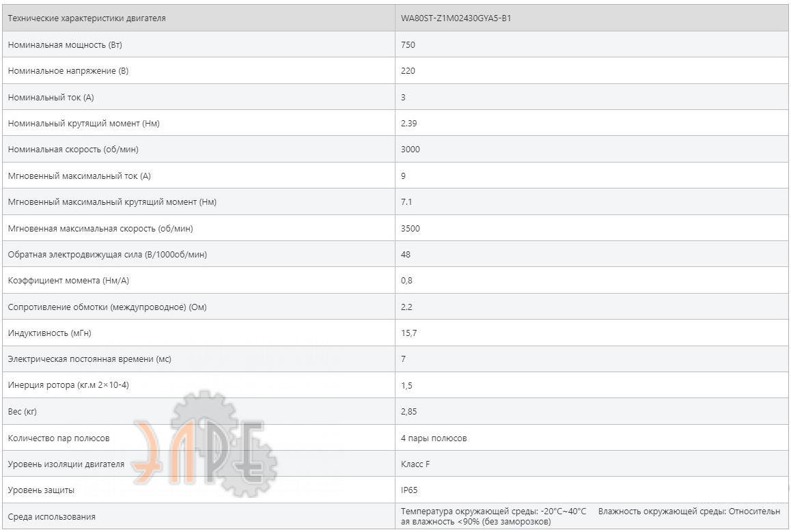Image resolution: width=791 pixels, height=532 pixels.
Task: Select the rated power value 750
Action: pos(408,45)
